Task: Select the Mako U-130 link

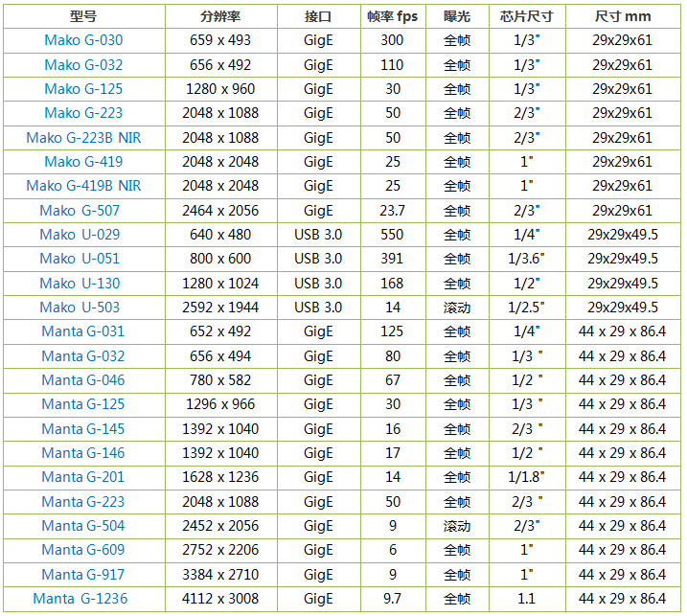Action: tap(80, 284)
